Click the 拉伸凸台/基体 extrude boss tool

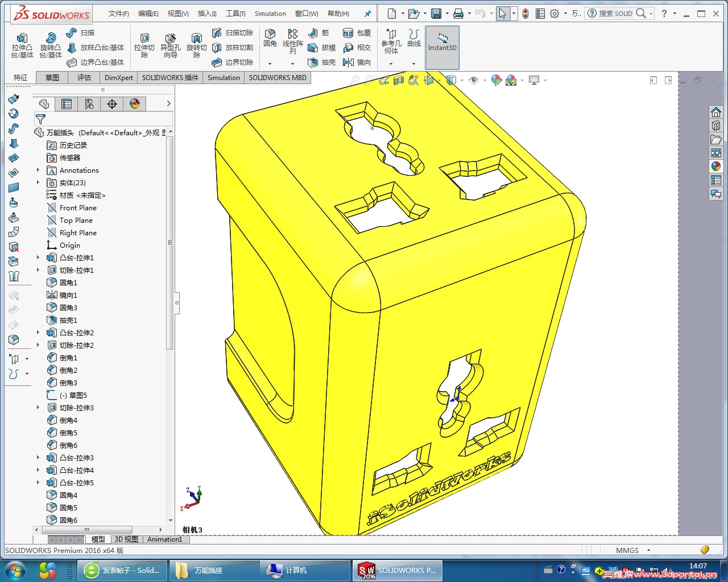[22, 44]
